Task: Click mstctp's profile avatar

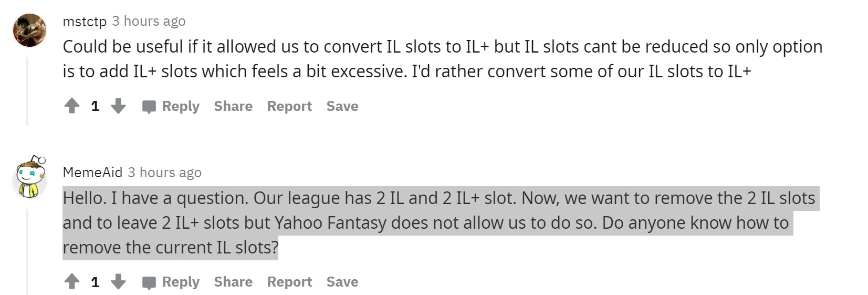Action: (29, 30)
